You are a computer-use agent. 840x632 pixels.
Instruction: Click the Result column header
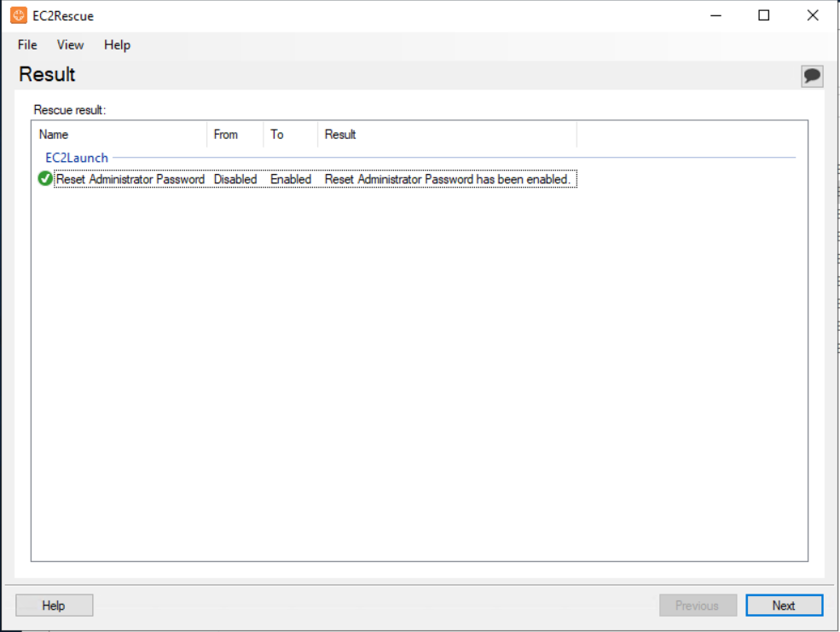[x=448, y=135]
